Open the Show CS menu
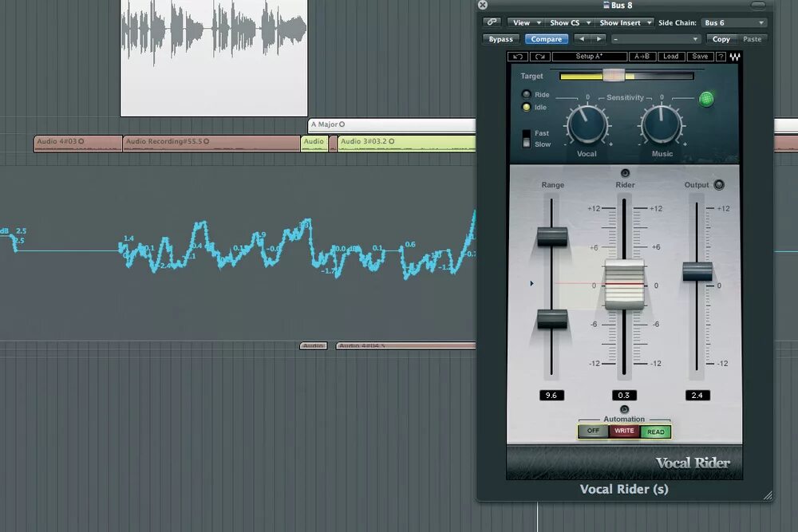This screenshot has width=798, height=532. pos(568,22)
